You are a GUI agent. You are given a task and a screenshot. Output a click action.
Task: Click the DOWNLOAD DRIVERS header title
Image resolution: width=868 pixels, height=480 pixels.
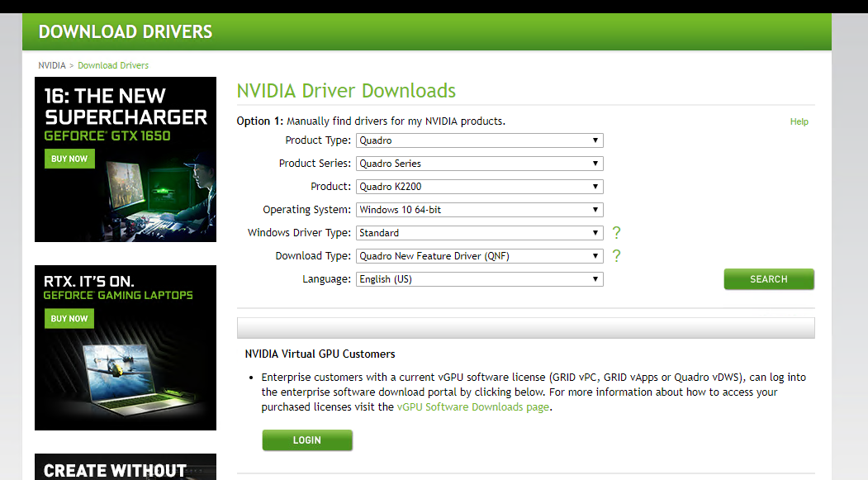pyautogui.click(x=126, y=31)
